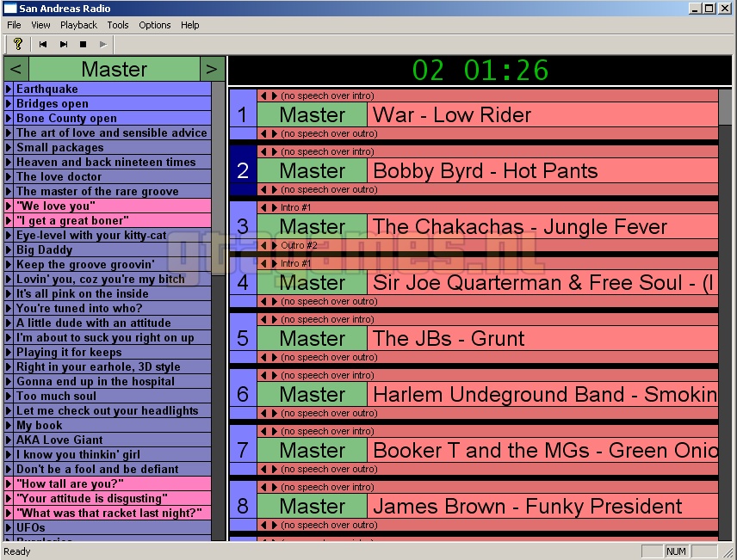Open the File menu
Image resolution: width=737 pixels, height=560 pixels.
pos(14,25)
